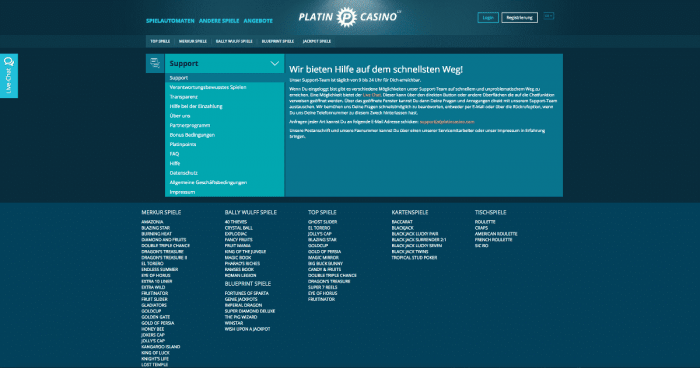Open Super Diamond Deluxe game link
This screenshot has width=700, height=368.
tap(250, 311)
